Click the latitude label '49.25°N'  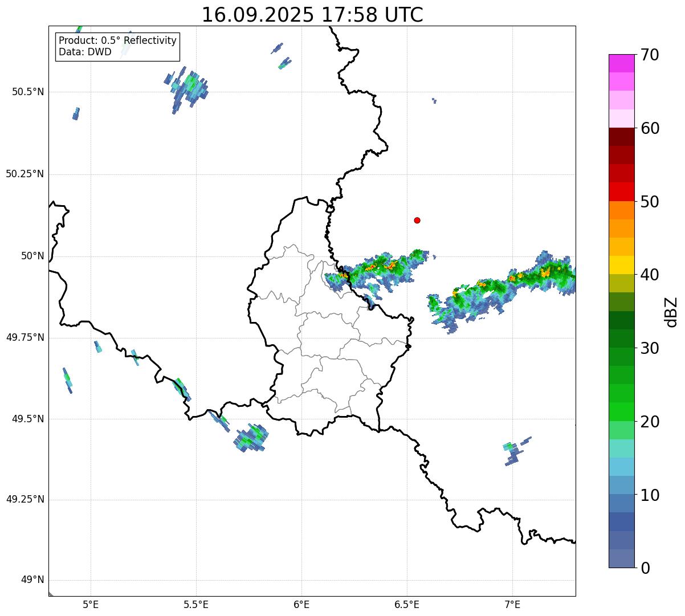(x=25, y=500)
